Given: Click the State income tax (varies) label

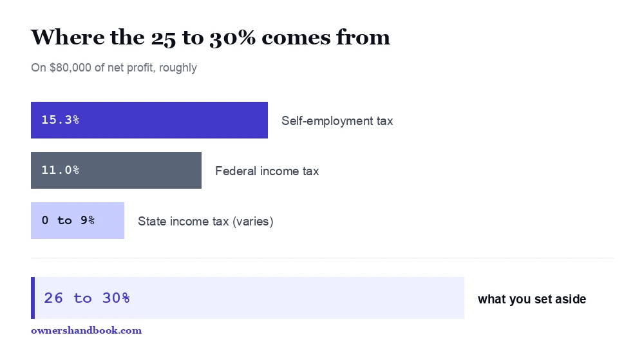Looking at the screenshot, I should coord(205,222).
